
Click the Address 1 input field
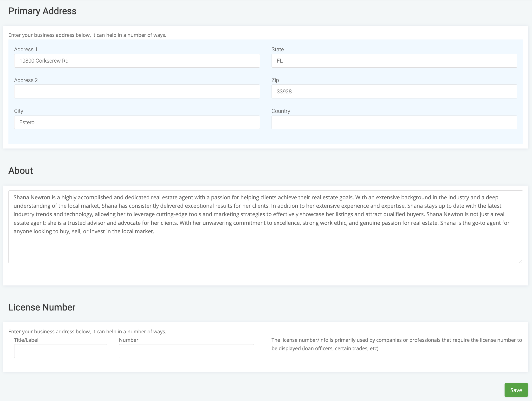(x=137, y=61)
